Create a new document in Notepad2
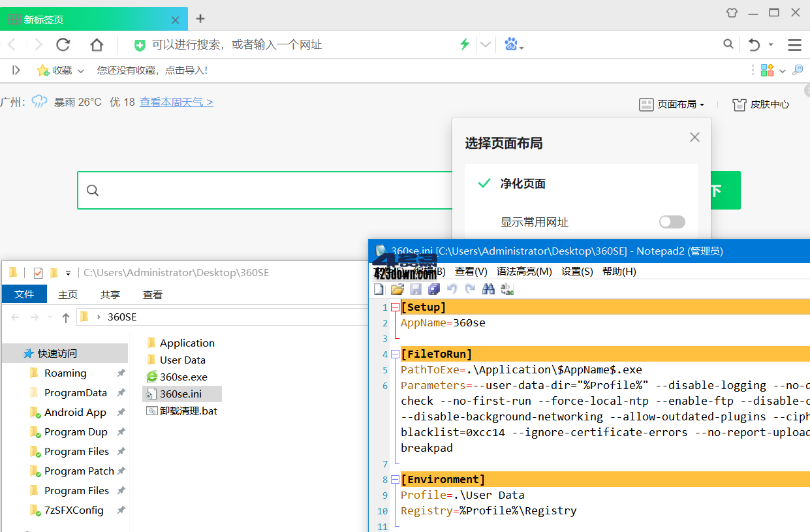 [x=379, y=289]
